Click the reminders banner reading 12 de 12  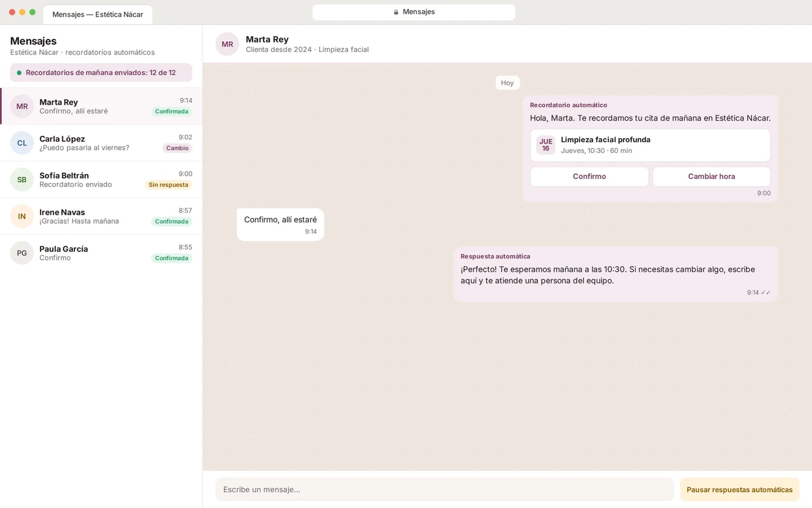click(101, 72)
